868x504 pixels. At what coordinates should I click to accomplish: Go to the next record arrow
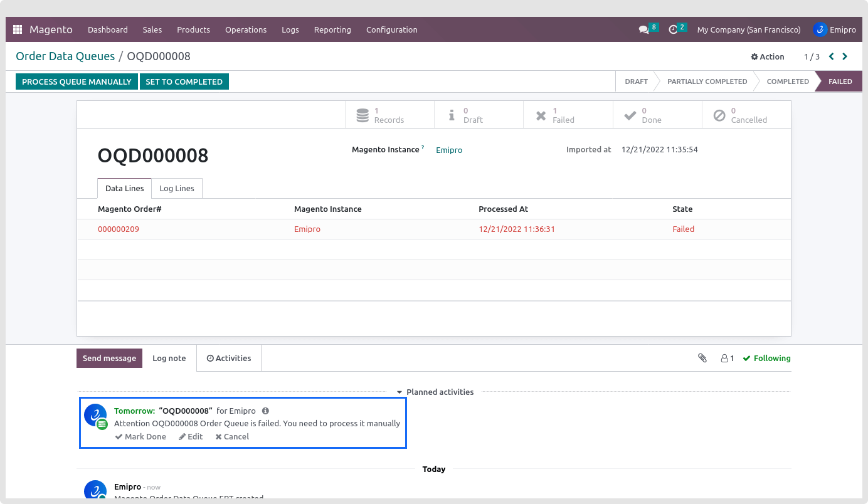tap(845, 56)
